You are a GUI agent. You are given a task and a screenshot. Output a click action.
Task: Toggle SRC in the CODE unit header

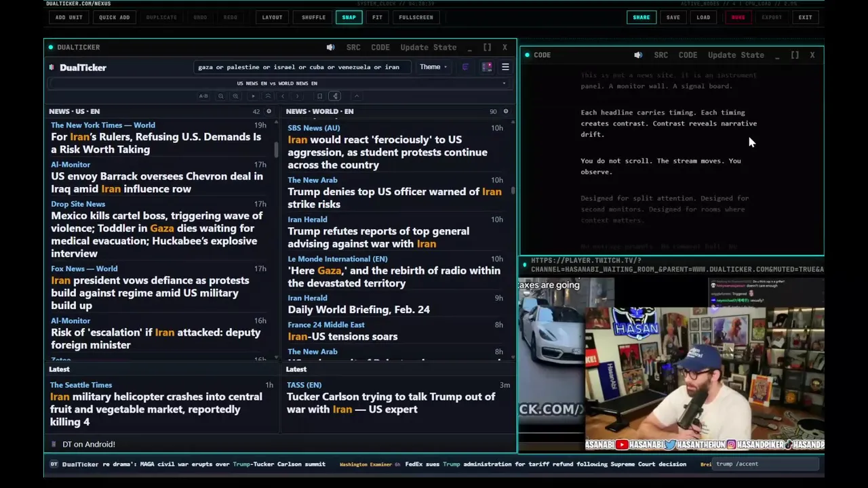point(660,55)
